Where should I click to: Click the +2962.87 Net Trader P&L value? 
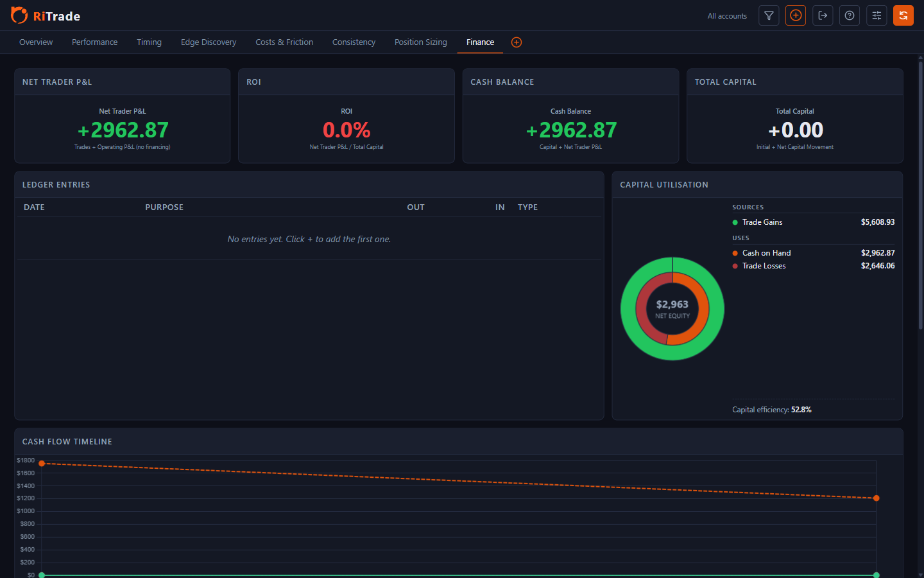[123, 130]
